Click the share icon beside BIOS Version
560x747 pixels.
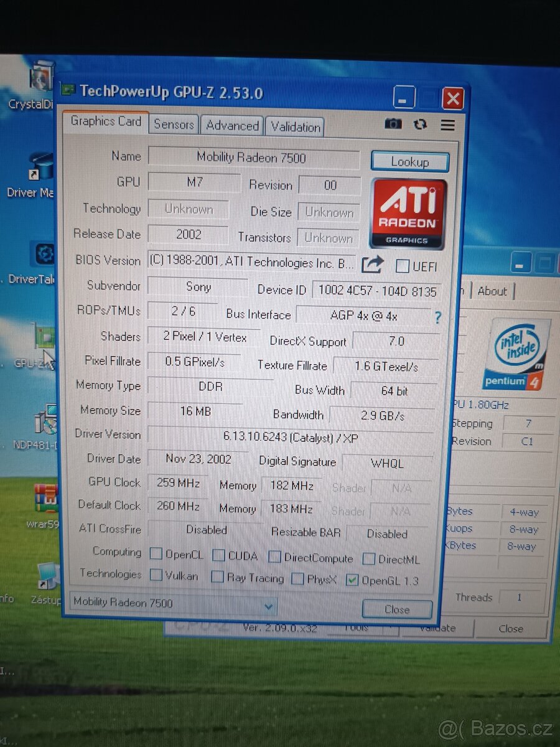[371, 265]
